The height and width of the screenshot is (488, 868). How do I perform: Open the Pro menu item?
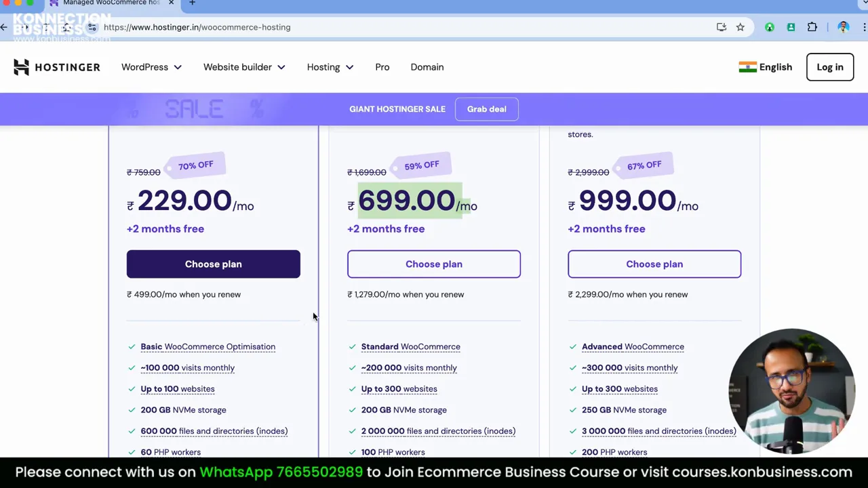382,67
